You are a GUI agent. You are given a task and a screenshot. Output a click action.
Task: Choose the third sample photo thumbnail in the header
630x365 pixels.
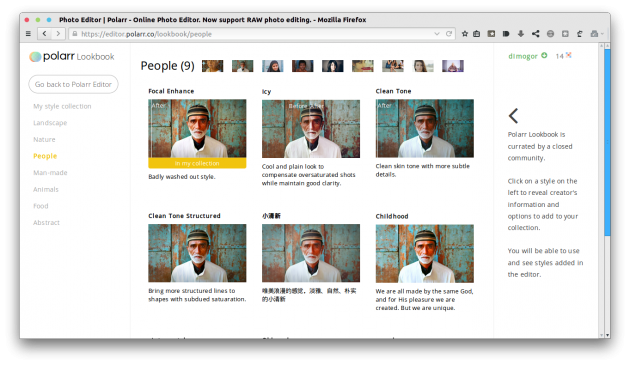272,66
